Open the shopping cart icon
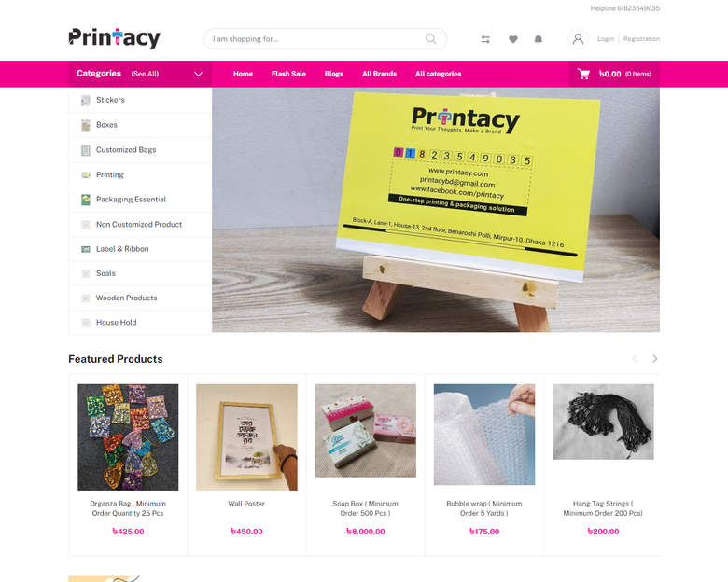The width and height of the screenshot is (728, 582). [x=583, y=74]
